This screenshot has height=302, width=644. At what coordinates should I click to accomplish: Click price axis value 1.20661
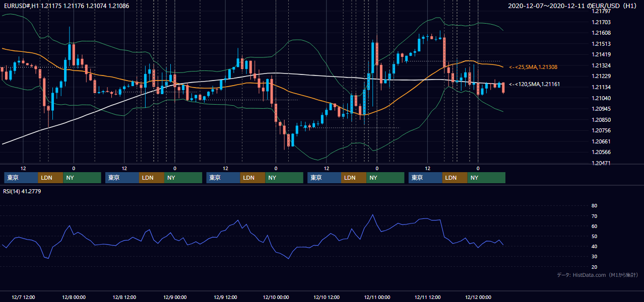pos(601,141)
